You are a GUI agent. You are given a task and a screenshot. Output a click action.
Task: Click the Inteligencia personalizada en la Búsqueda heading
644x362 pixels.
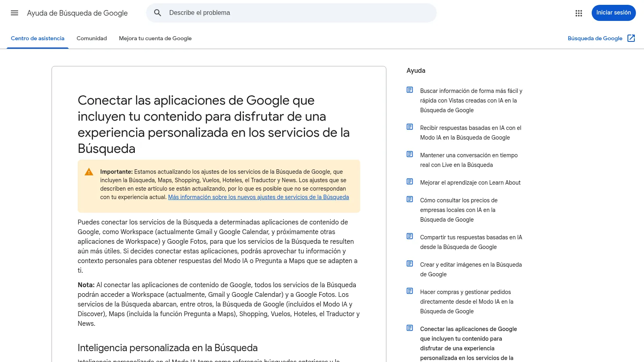click(x=167, y=348)
